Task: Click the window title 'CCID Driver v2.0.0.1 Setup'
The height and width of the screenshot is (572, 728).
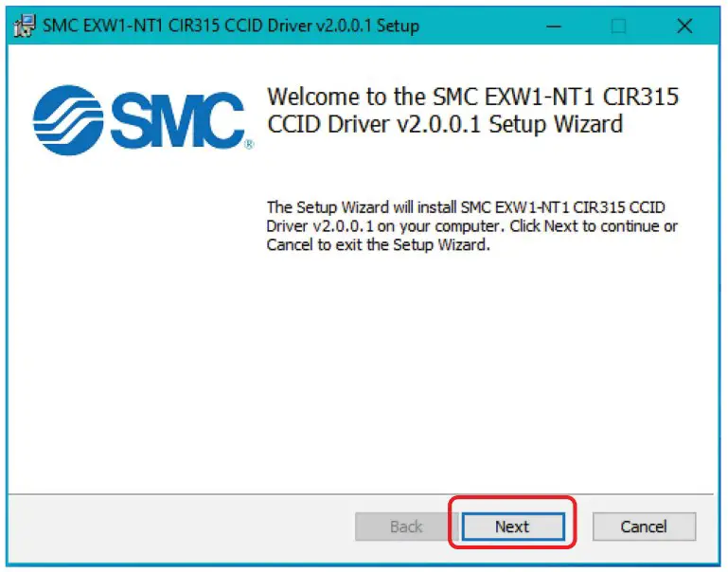Action: pyautogui.click(x=322, y=26)
